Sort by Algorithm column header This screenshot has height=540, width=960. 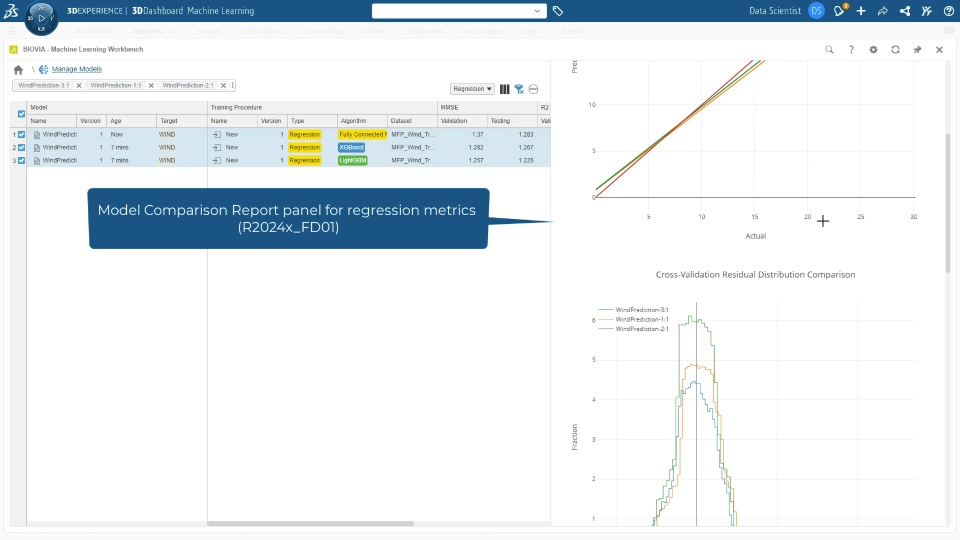pos(362,121)
